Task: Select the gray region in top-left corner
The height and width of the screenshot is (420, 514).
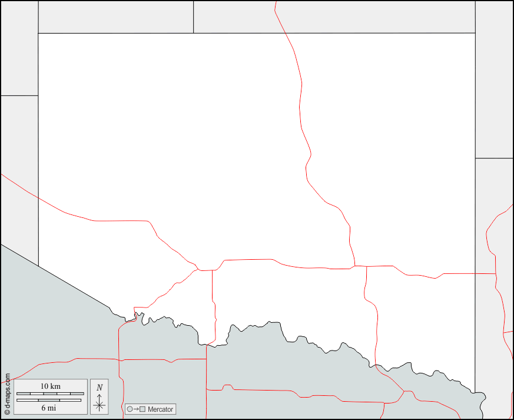Action: point(19,47)
